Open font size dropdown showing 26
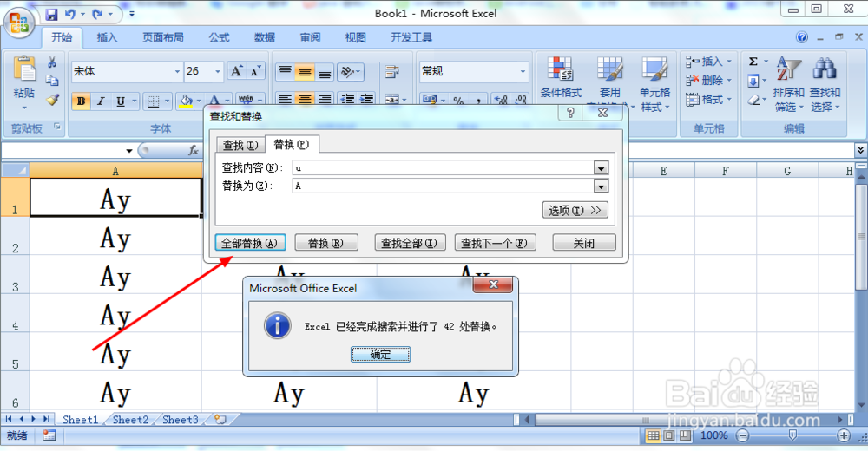This screenshot has height=451, width=868. point(218,71)
